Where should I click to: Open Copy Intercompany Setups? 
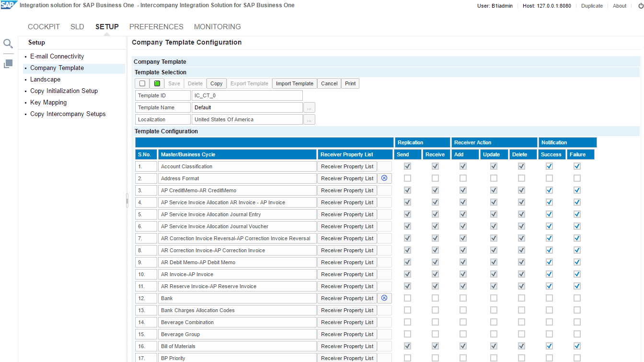[x=68, y=114]
